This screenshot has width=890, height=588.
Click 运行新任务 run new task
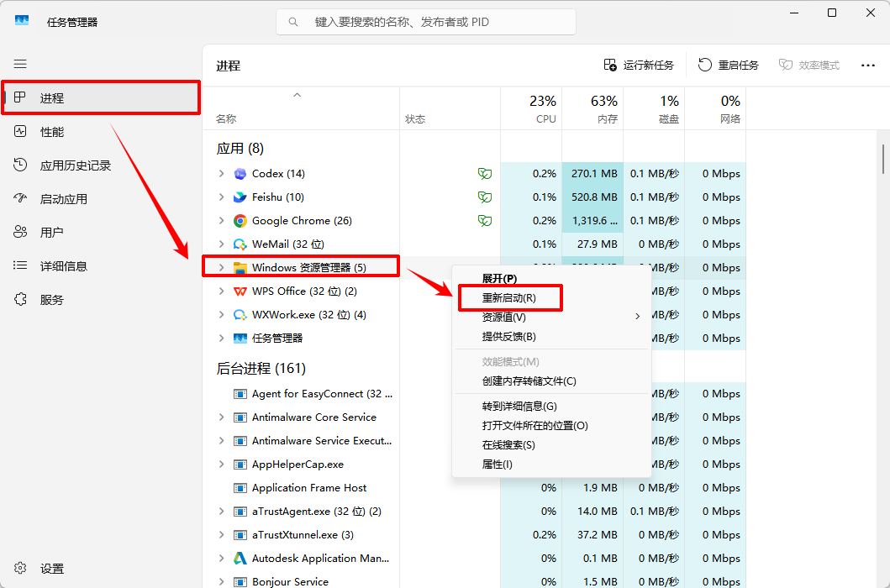(x=639, y=66)
